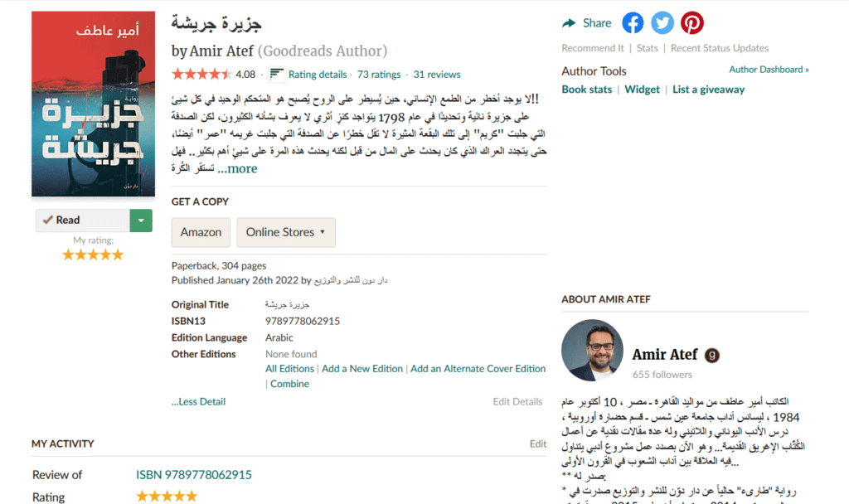View the 31 reviews link
Screen dimensions: 849x504
[x=437, y=75]
